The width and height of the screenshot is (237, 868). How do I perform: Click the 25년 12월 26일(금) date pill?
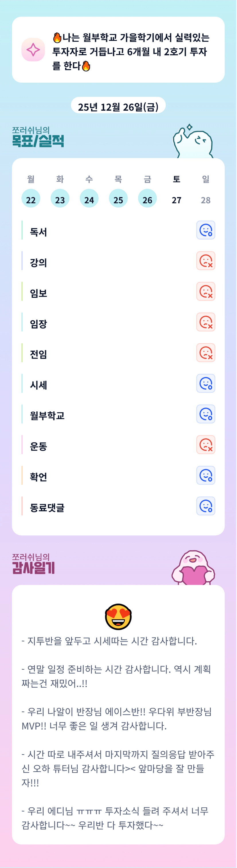[x=118, y=106]
